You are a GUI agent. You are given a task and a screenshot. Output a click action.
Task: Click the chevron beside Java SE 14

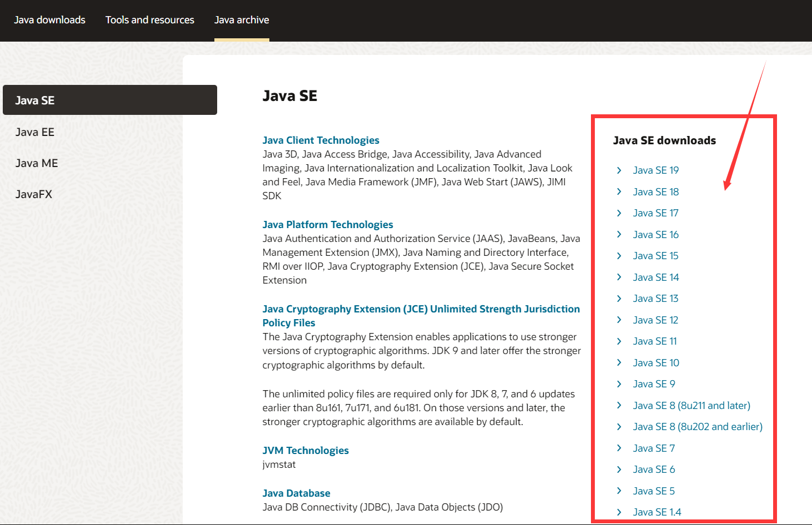[x=619, y=277]
